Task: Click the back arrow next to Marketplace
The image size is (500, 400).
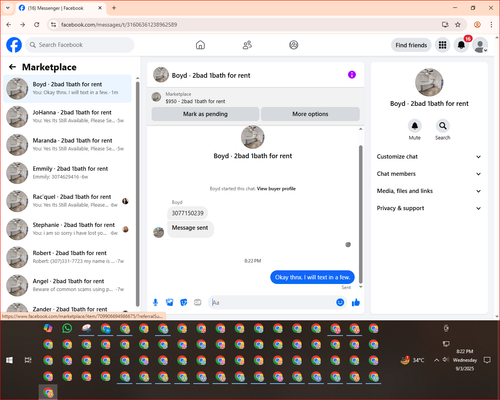Action: (12, 67)
